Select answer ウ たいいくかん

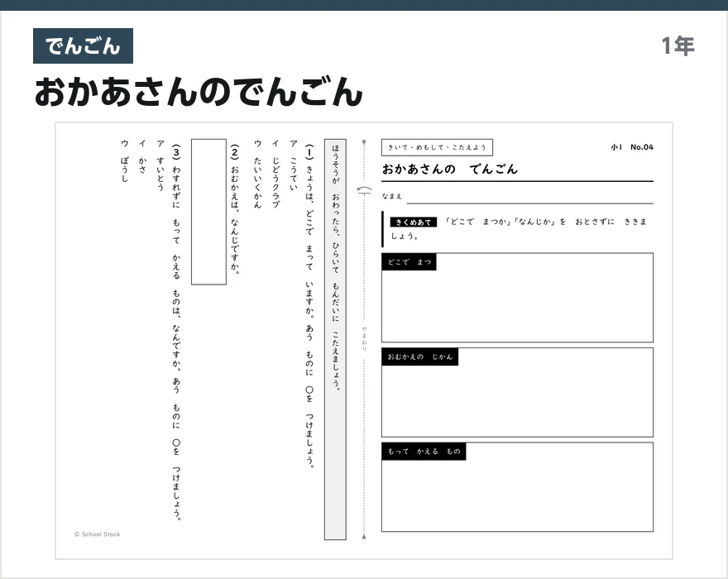point(257,174)
